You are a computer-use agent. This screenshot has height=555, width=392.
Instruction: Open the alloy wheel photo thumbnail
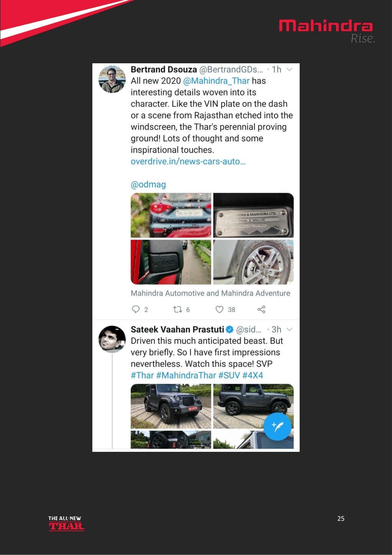253,262
